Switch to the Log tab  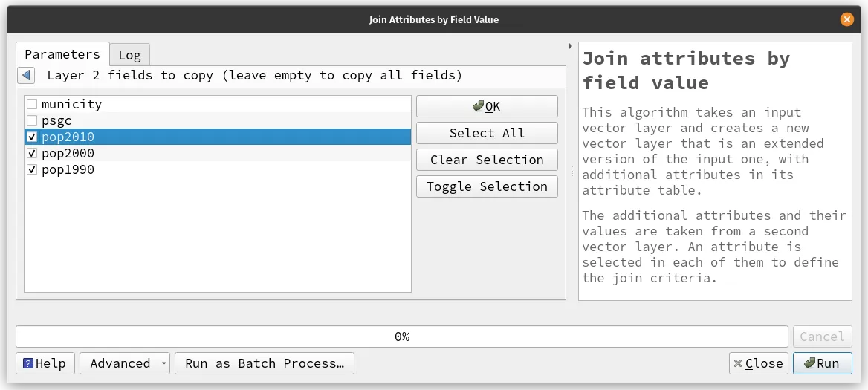[129, 55]
